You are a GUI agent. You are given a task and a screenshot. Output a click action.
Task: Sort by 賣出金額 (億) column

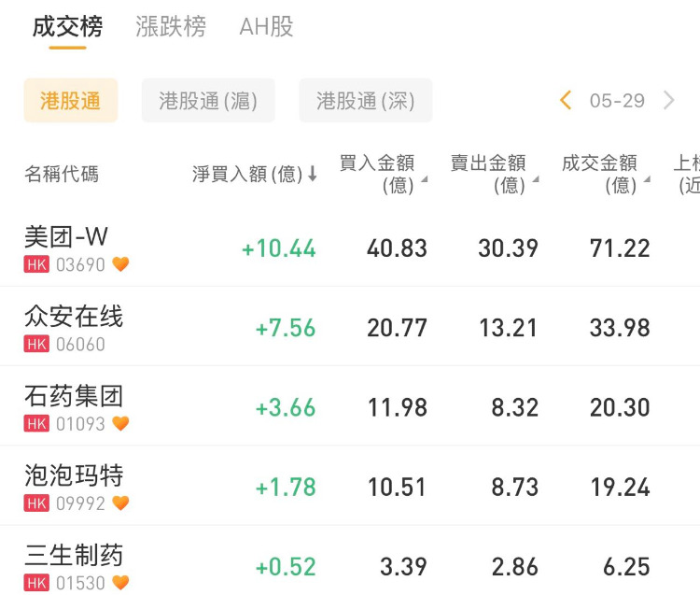point(495,174)
